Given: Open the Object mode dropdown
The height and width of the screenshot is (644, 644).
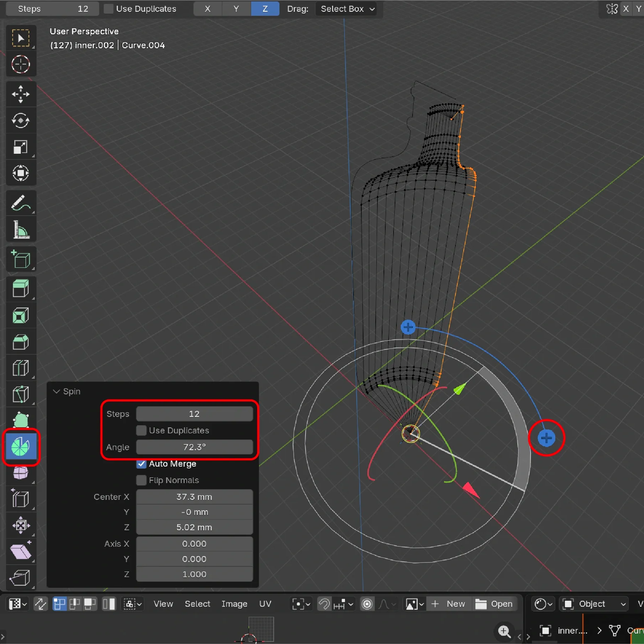Looking at the screenshot, I should (594, 604).
